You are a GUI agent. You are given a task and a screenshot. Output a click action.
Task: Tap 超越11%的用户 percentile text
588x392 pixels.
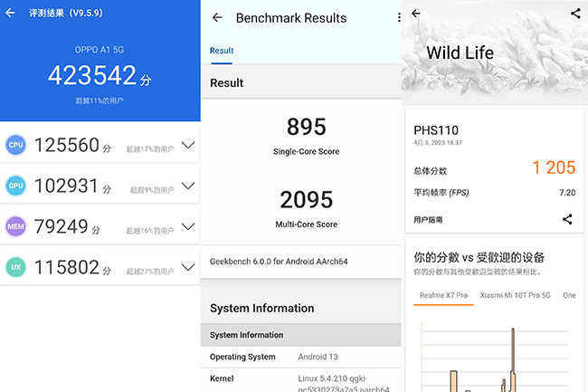pyautogui.click(x=100, y=100)
